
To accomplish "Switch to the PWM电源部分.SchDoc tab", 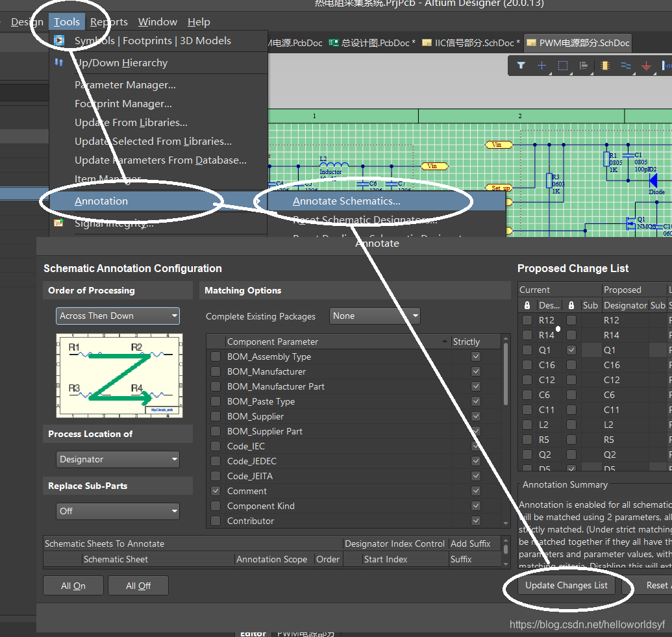I will 577,43.
